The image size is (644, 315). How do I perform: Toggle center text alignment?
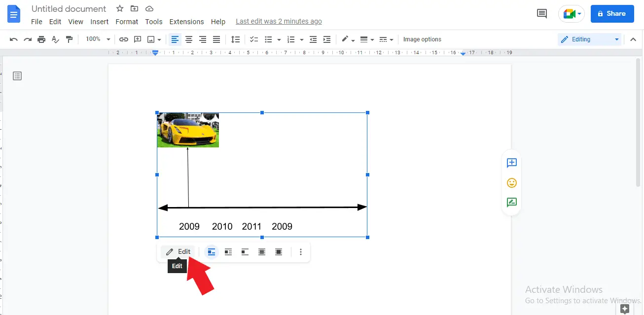tap(188, 39)
